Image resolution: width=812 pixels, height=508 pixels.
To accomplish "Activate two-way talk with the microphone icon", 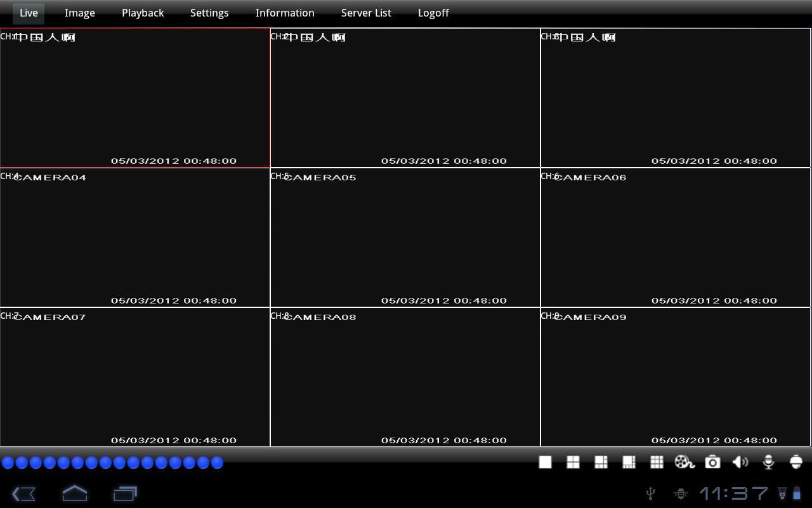I will [768, 462].
